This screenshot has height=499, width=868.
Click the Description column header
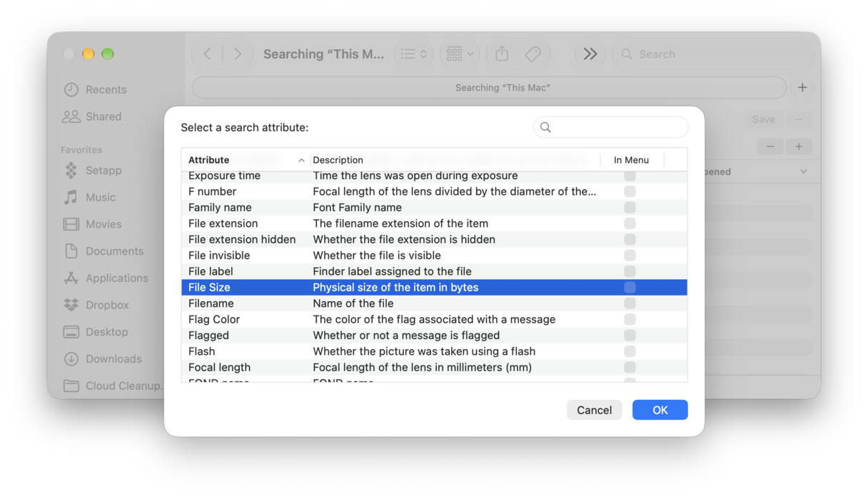coord(455,160)
